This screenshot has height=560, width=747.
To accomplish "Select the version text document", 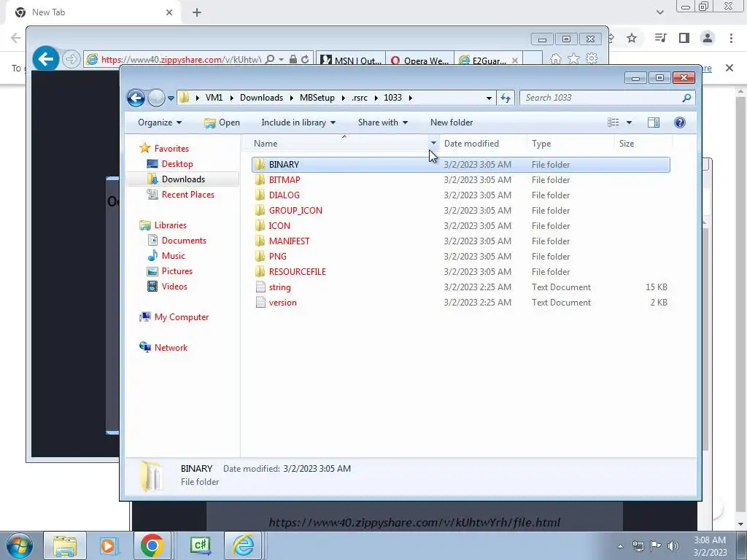I will 461,303.
